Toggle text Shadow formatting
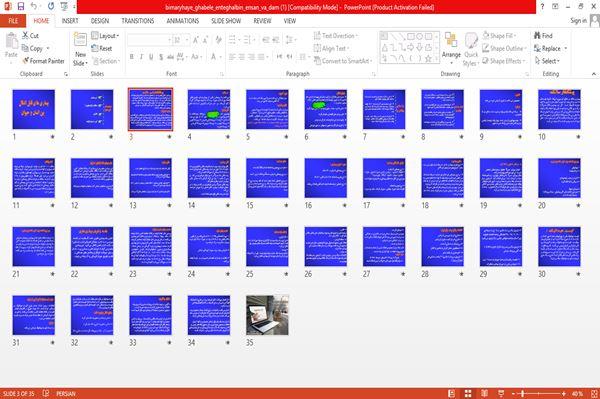Screen dimensions: 600x399 click(x=161, y=57)
